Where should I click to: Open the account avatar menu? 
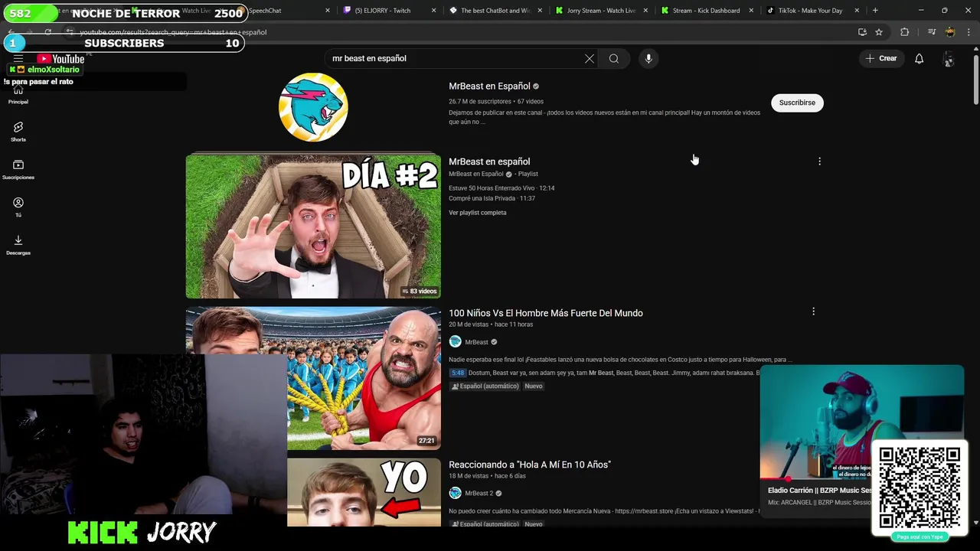click(949, 59)
